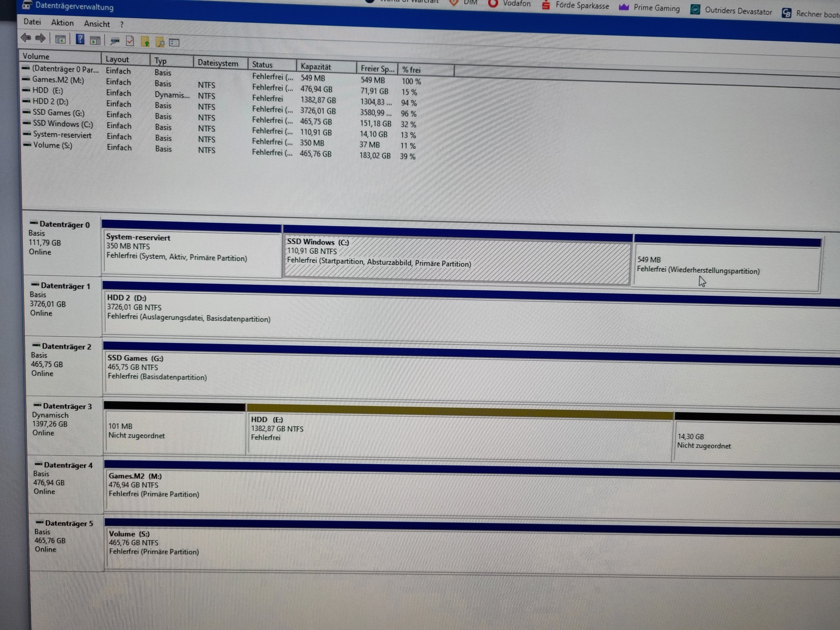
Task: Open help via blue question-mark icon
Action: click(80, 39)
